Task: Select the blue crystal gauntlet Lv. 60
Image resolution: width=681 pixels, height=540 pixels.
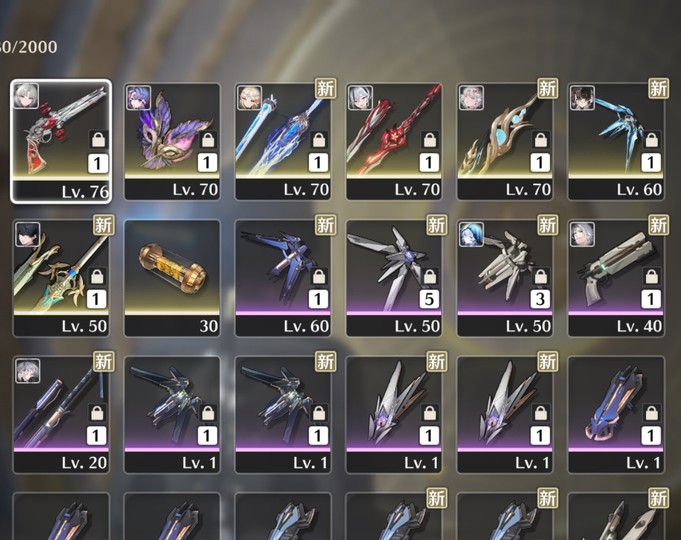Action: pyautogui.click(x=616, y=141)
